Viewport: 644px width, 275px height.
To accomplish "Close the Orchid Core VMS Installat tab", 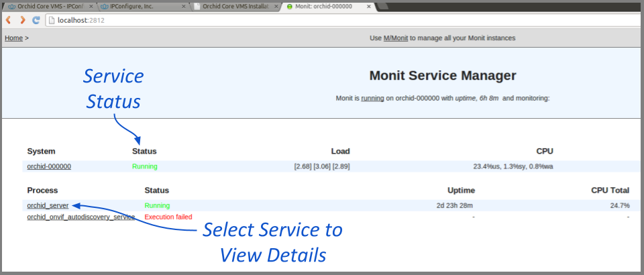I will (x=276, y=7).
